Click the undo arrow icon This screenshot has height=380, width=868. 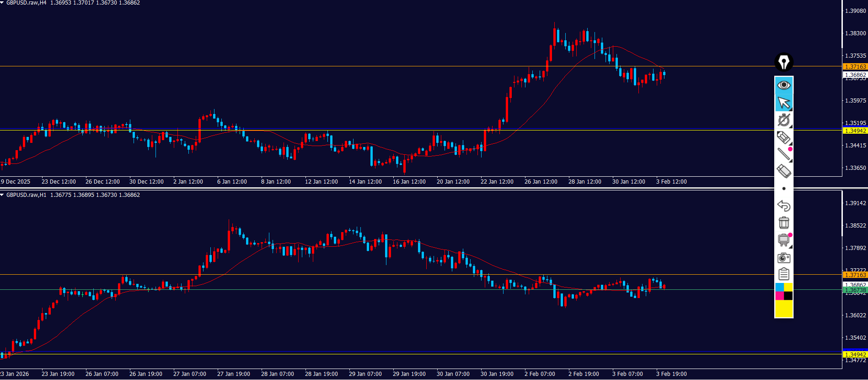point(783,206)
